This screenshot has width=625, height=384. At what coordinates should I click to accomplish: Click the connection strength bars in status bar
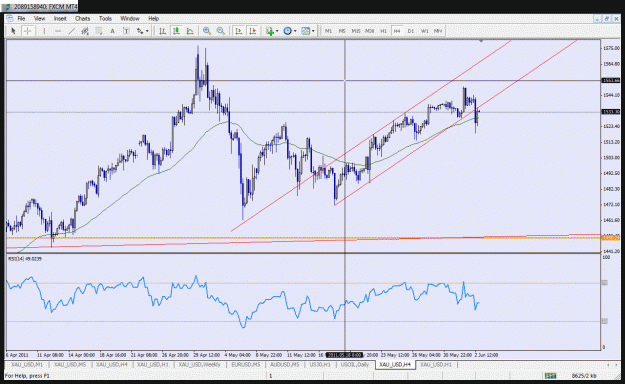point(550,375)
